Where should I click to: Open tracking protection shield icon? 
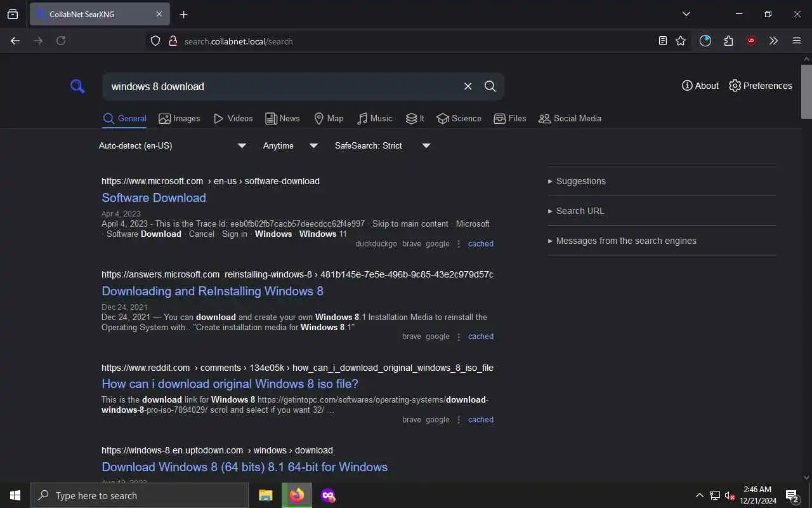tap(155, 41)
